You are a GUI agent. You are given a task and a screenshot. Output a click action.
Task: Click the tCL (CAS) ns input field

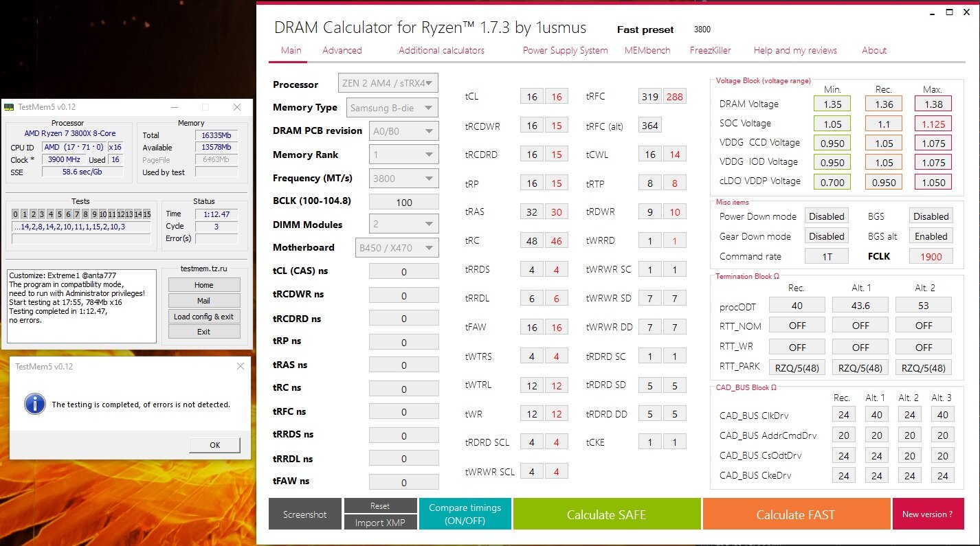pos(404,271)
